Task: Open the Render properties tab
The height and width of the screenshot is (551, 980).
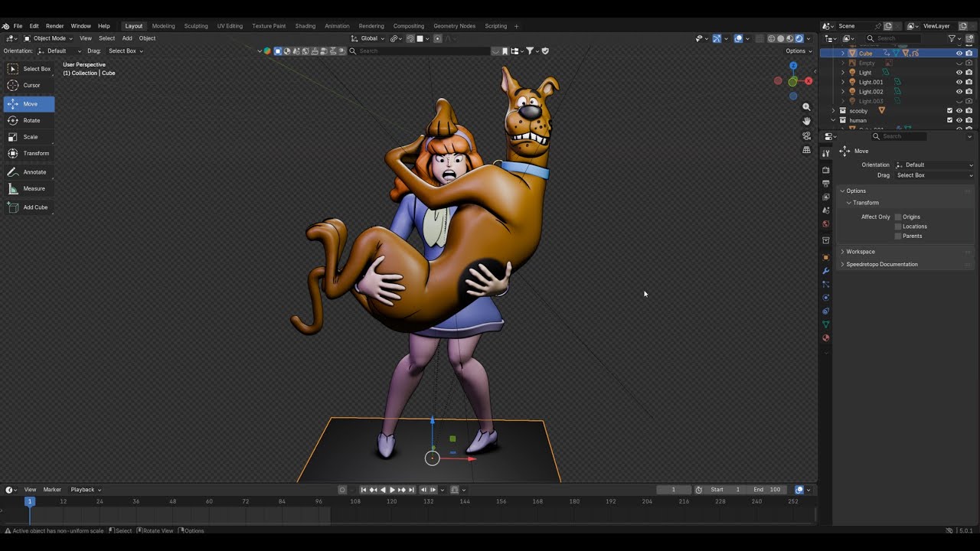Action: pyautogui.click(x=825, y=170)
